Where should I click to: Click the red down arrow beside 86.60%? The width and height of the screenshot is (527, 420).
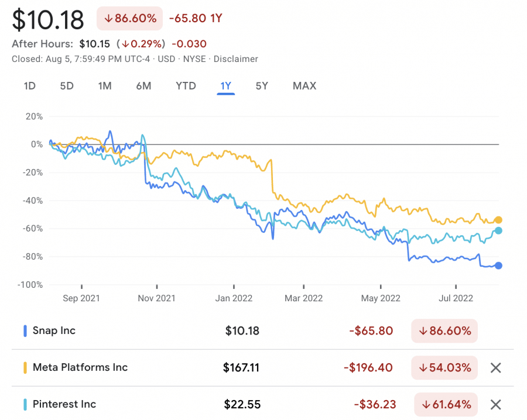click(108, 18)
